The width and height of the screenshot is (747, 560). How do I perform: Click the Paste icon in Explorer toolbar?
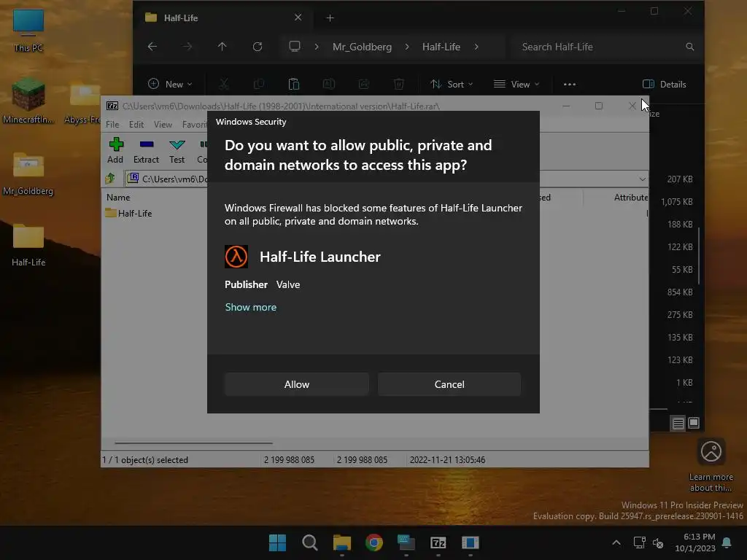(294, 85)
